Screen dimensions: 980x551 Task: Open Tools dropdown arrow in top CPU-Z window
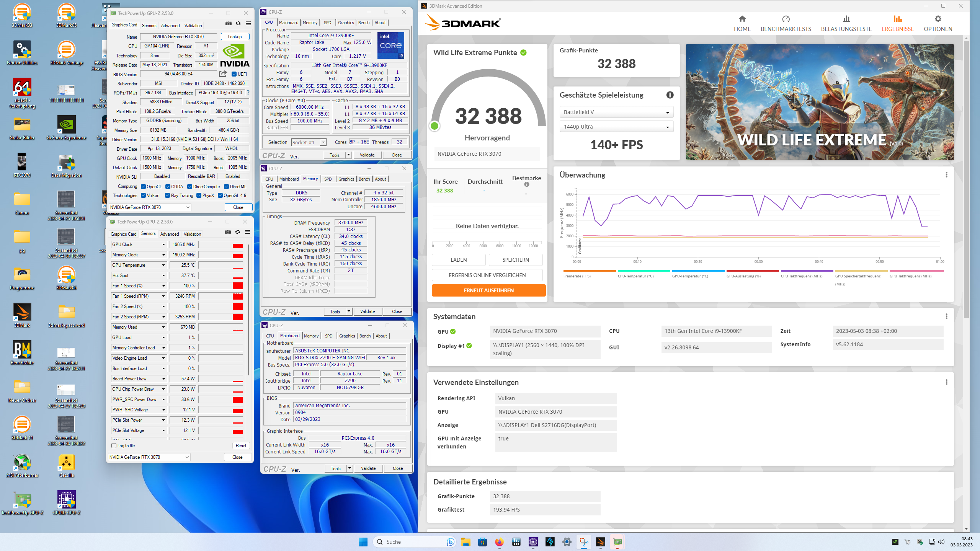(x=348, y=155)
